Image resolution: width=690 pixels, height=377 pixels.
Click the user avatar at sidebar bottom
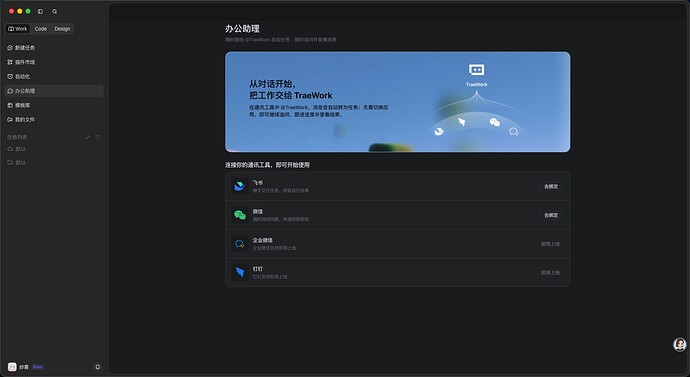[12, 367]
